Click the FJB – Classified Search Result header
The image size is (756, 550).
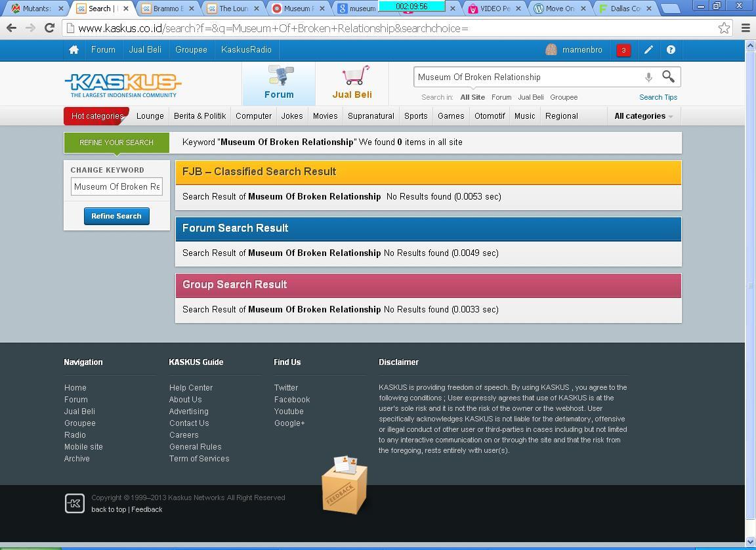[x=428, y=172]
